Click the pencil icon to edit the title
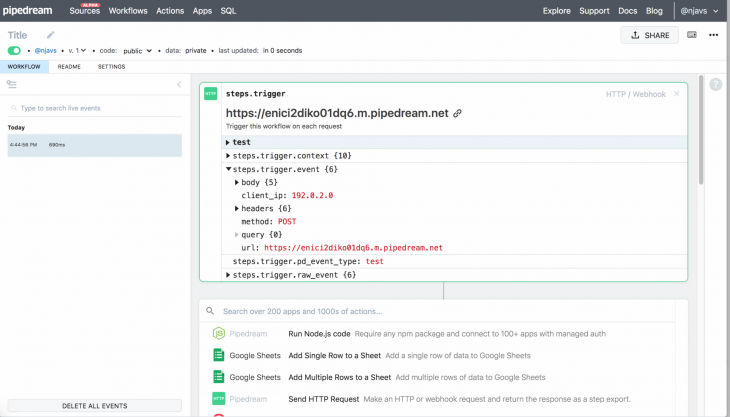Image resolution: width=730 pixels, height=417 pixels. click(x=51, y=35)
